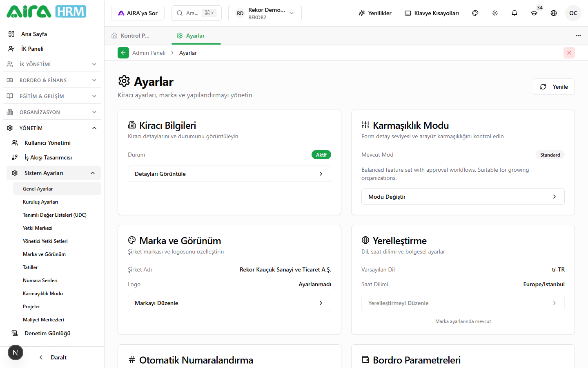Open the three-dots tab options menu

(x=578, y=36)
